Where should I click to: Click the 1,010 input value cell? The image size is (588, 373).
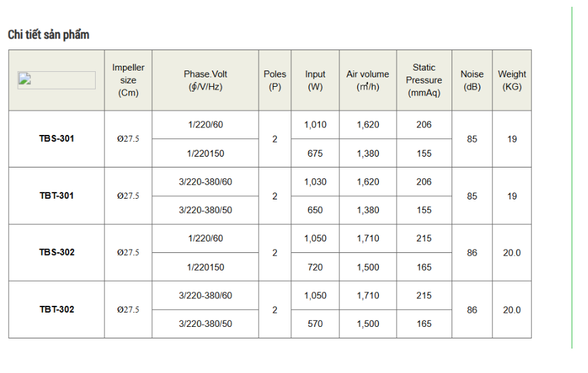315,125
